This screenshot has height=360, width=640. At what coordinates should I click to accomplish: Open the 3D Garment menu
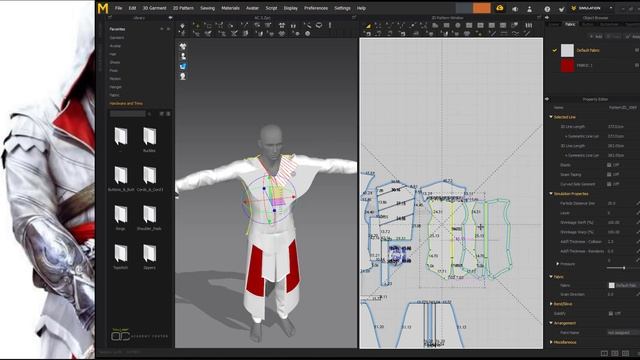pos(154,8)
